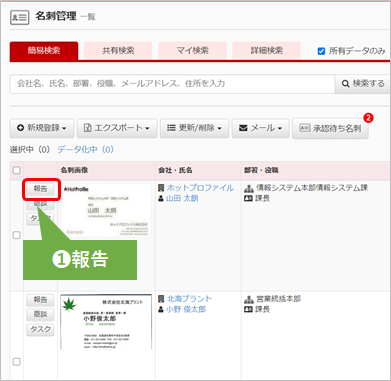Open the 共有検索 tab
The height and width of the screenshot is (381, 391).
[118, 51]
